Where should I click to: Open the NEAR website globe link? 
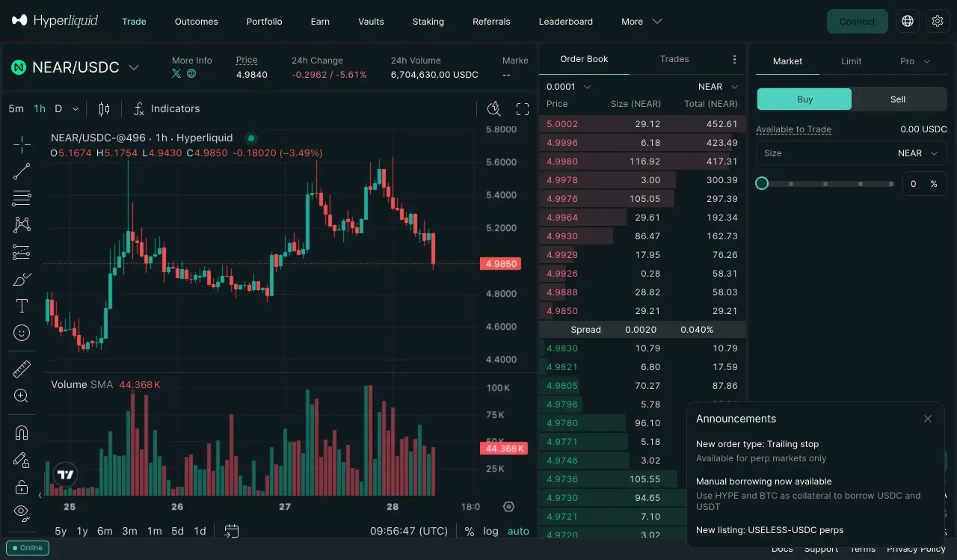[191, 73]
